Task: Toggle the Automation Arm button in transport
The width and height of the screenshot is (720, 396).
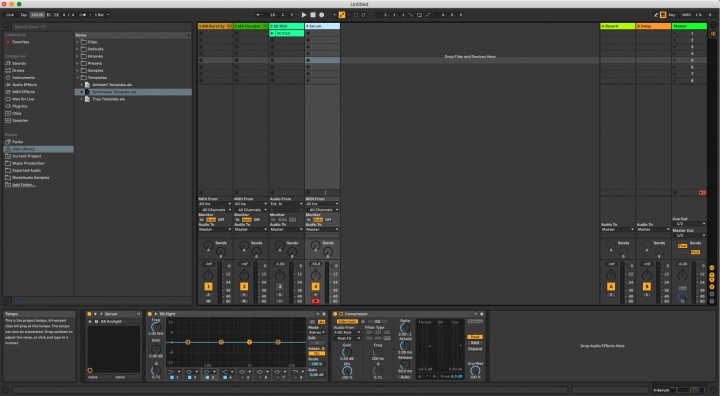Action: click(x=342, y=15)
